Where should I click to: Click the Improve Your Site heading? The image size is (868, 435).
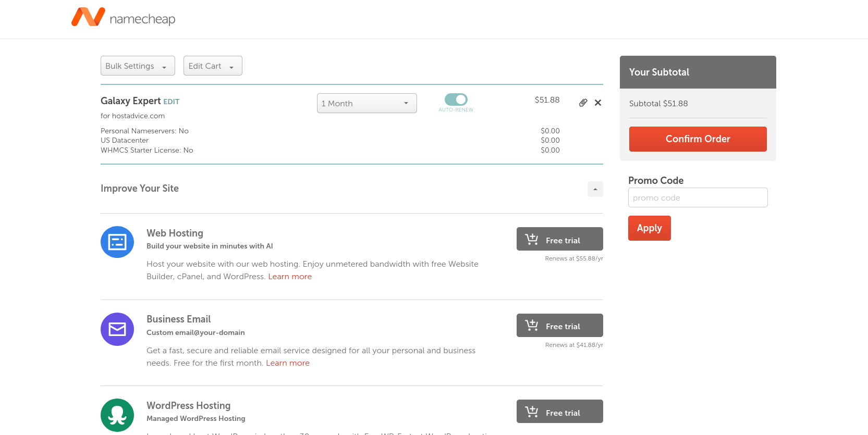(140, 189)
